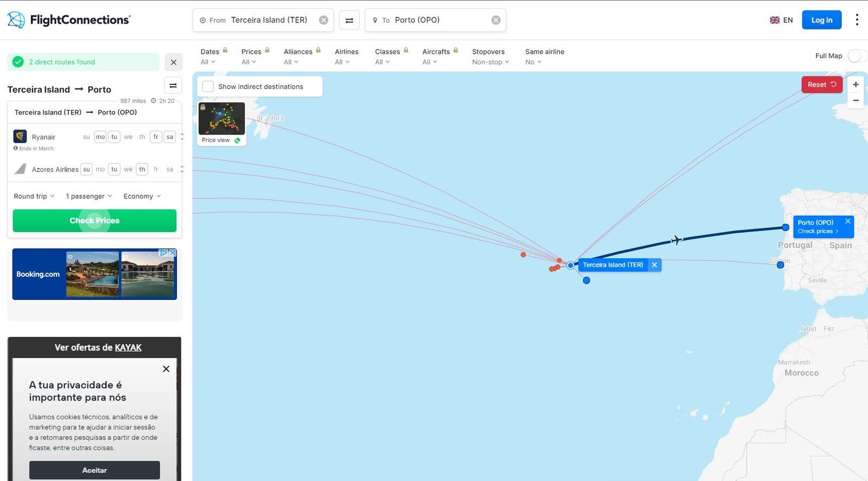This screenshot has height=481, width=868.
Task: Toggle Ryanair Saturday flight day
Action: pyautogui.click(x=170, y=137)
